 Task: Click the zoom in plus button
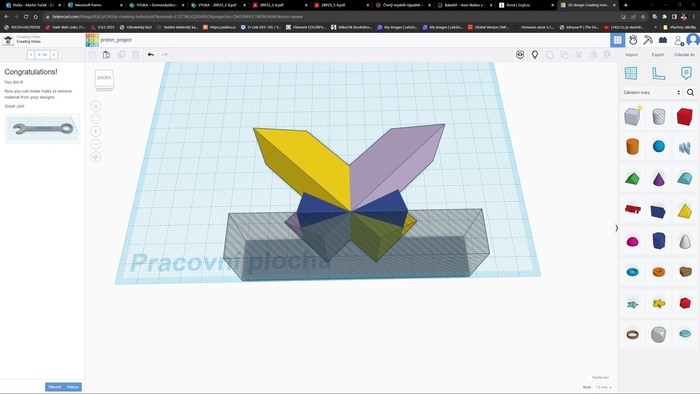point(96,131)
